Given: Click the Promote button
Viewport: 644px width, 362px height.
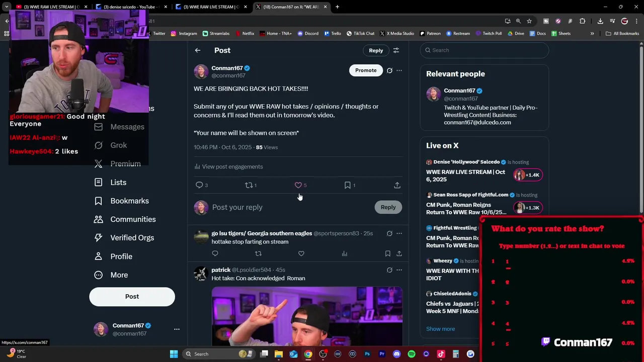Looking at the screenshot, I should pos(366,70).
